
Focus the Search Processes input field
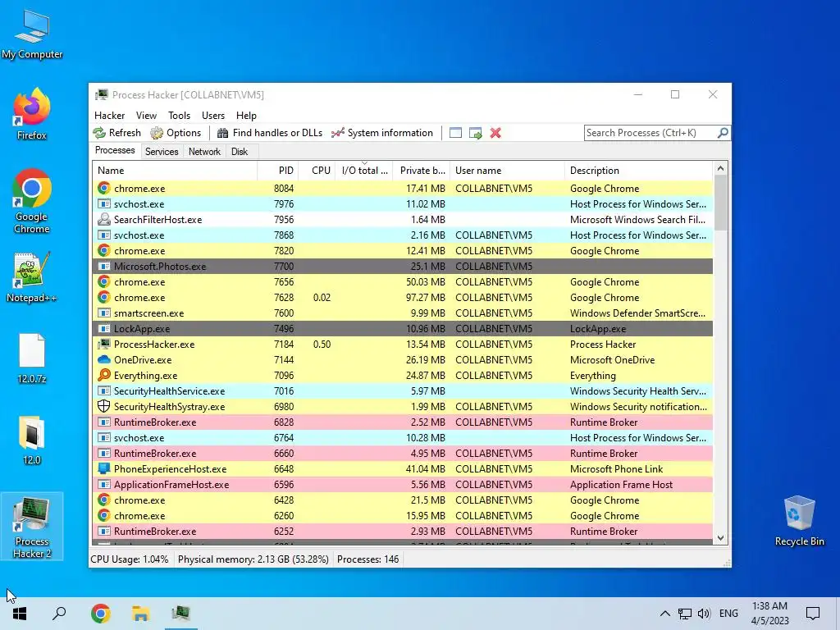[651, 133]
